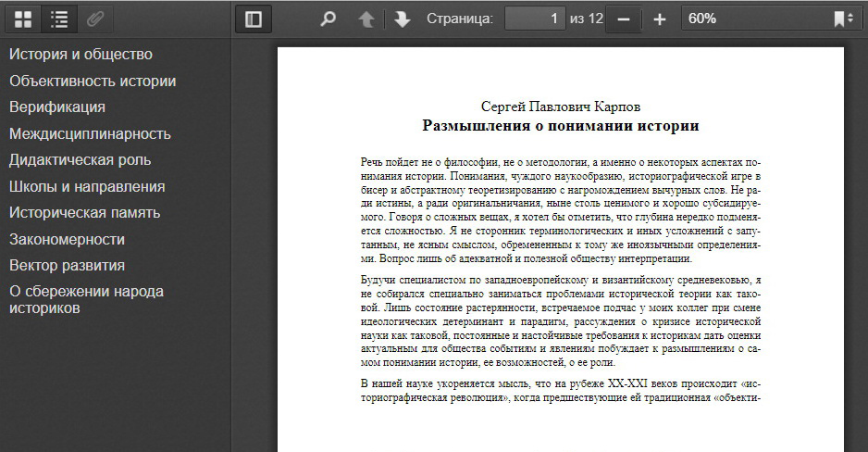
Task: Open the 60% zoom dropdown
Action: click(770, 19)
